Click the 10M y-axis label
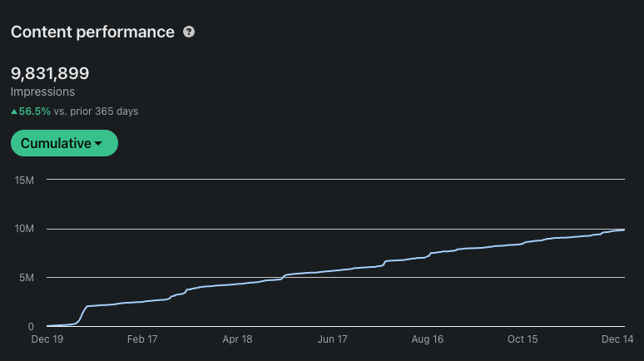 (22, 229)
